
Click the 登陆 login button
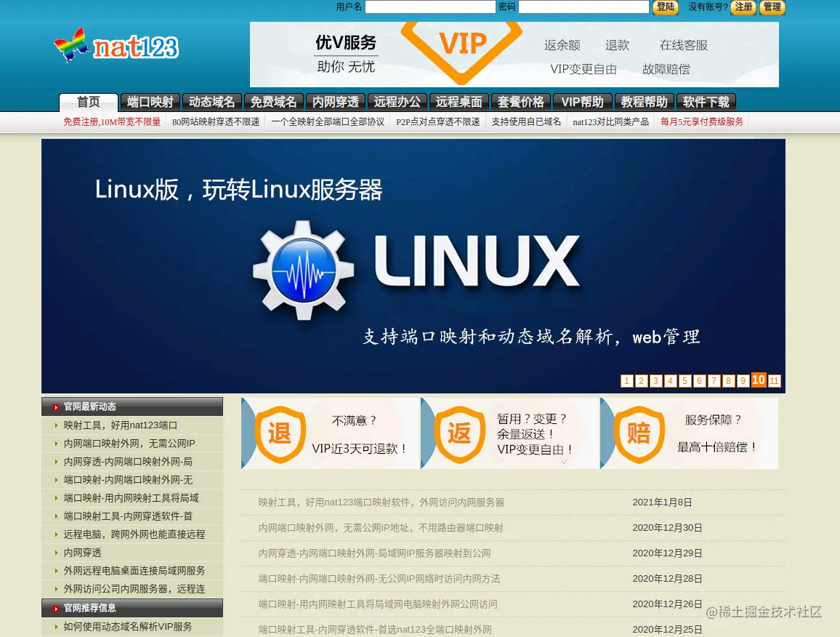tap(666, 7)
